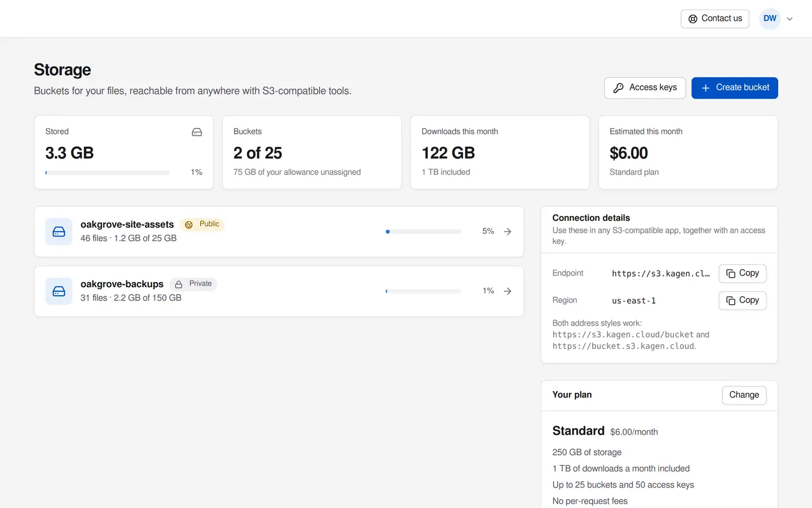Click the globe icon in the Public badge

click(189, 225)
